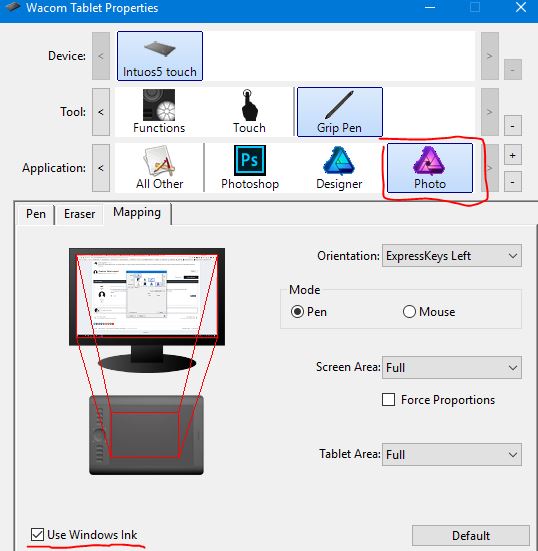The height and width of the screenshot is (551, 538).
Task: Choose the Touch tool icon
Action: click(x=249, y=111)
